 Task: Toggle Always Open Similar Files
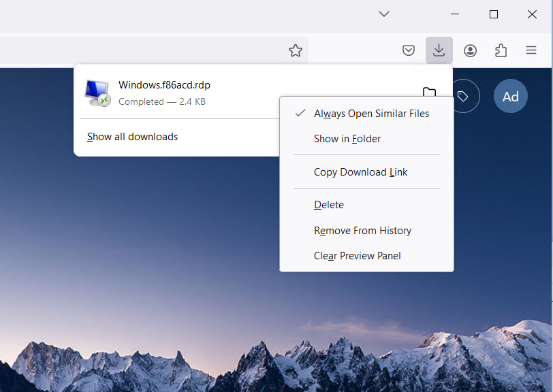(371, 114)
